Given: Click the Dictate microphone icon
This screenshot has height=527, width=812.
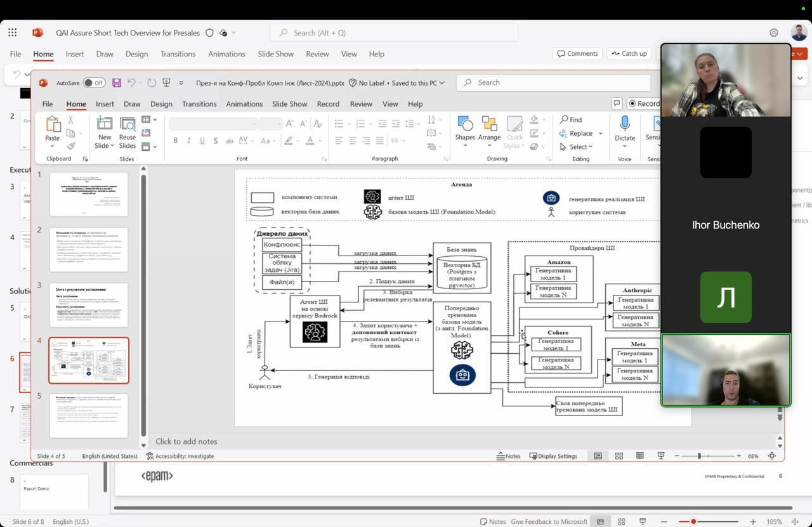Looking at the screenshot, I should [x=625, y=124].
